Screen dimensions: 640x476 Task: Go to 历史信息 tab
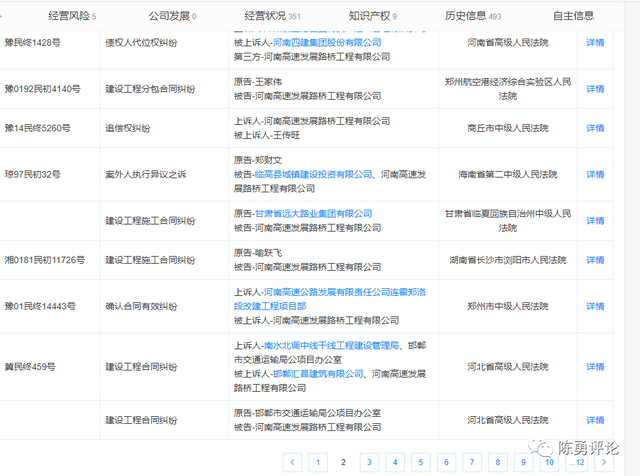point(473,16)
